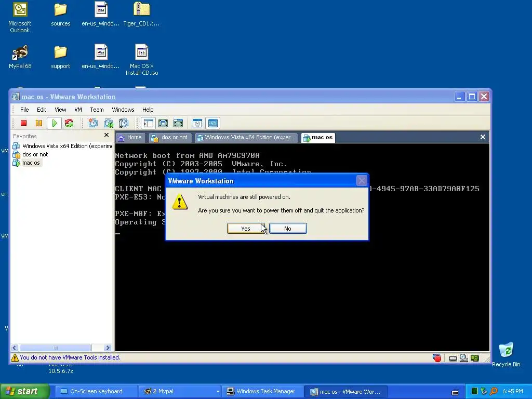
Task: Switch to Windows Vista x64 Edition tab
Action: 246,137
